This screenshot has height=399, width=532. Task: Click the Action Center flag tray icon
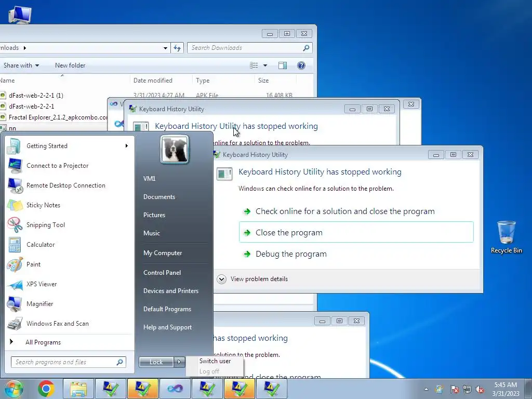point(454,389)
